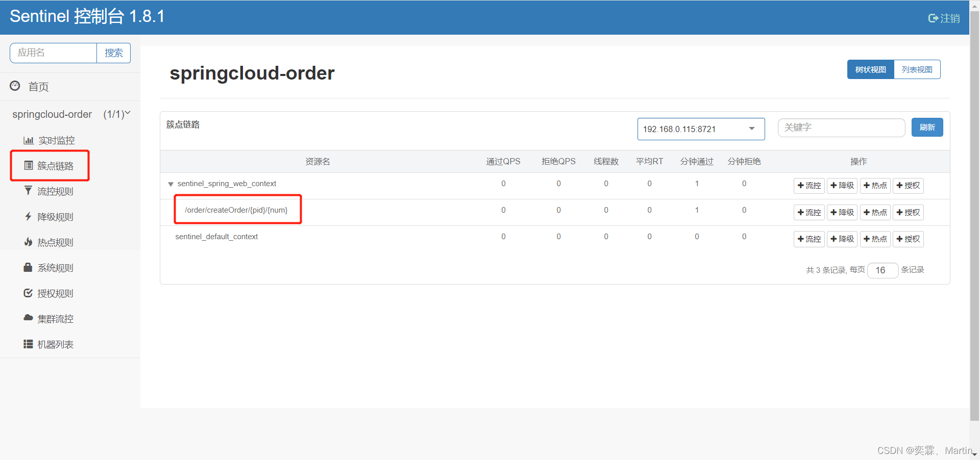Select sentinel_default_context resource name
The height and width of the screenshot is (460, 980).
[x=216, y=237]
